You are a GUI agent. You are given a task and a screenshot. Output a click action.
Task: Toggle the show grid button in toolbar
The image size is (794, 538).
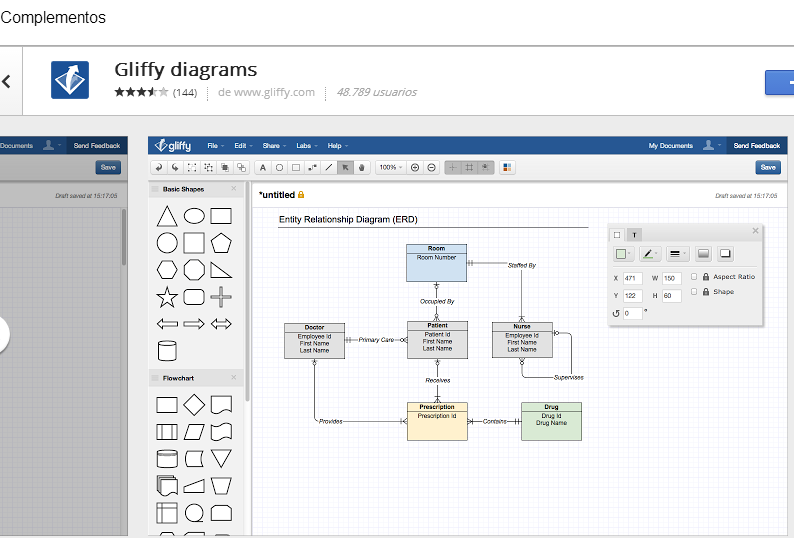pyautogui.click(x=469, y=167)
